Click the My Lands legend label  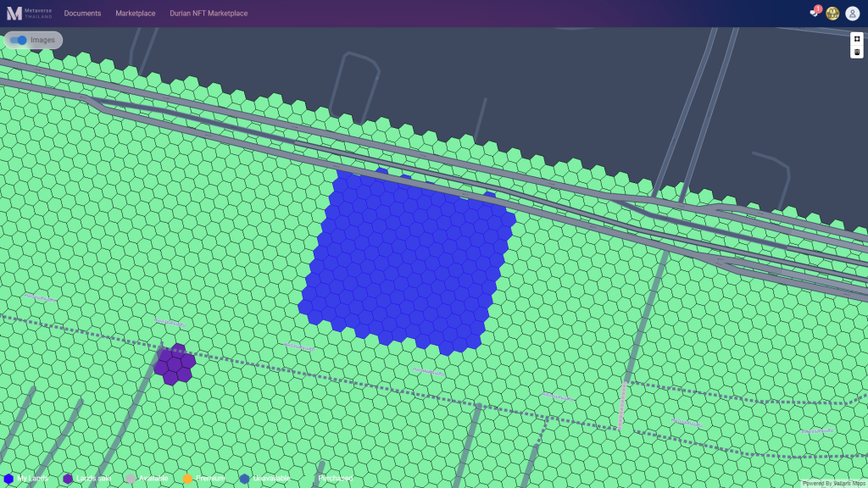coord(33,479)
